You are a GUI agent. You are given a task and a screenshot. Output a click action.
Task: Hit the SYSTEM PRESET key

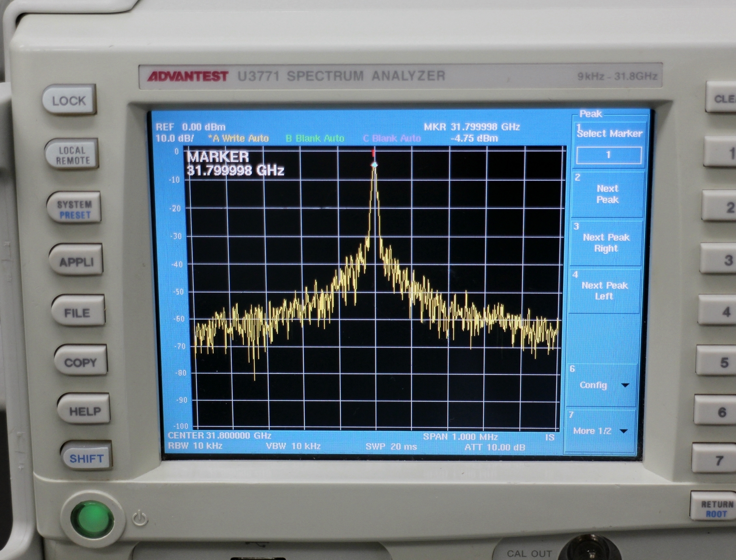click(x=74, y=208)
